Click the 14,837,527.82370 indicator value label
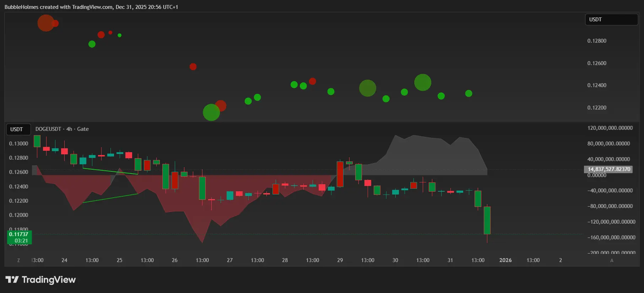 pyautogui.click(x=609, y=169)
